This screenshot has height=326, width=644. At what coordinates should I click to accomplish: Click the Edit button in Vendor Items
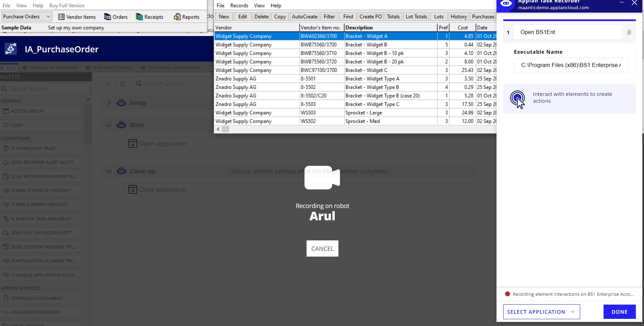pos(243,16)
